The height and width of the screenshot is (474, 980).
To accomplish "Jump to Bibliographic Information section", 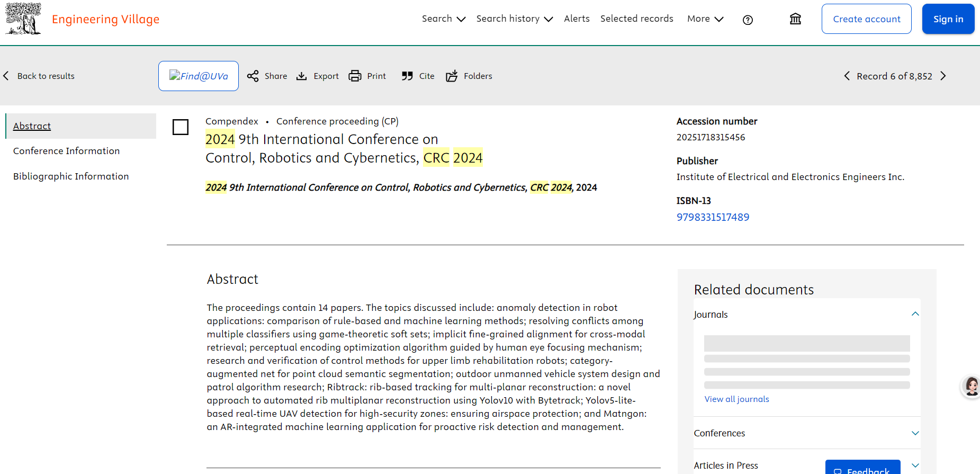I will (71, 176).
